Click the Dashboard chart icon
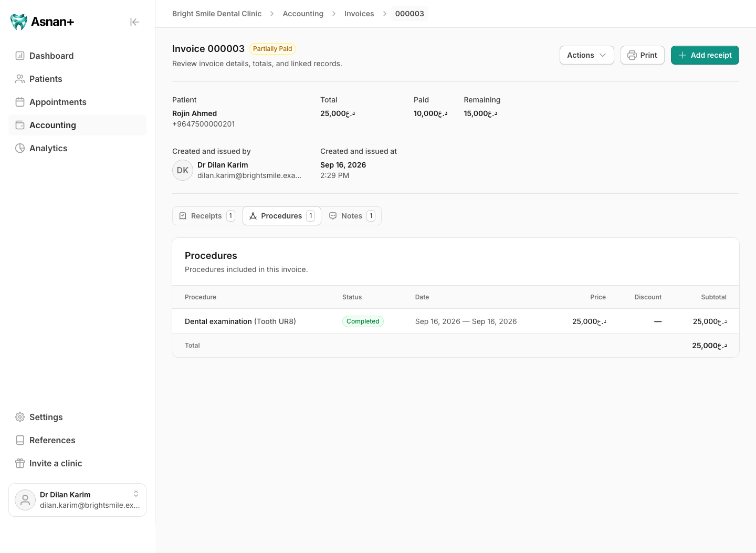The height and width of the screenshot is (553, 756). 20,56
